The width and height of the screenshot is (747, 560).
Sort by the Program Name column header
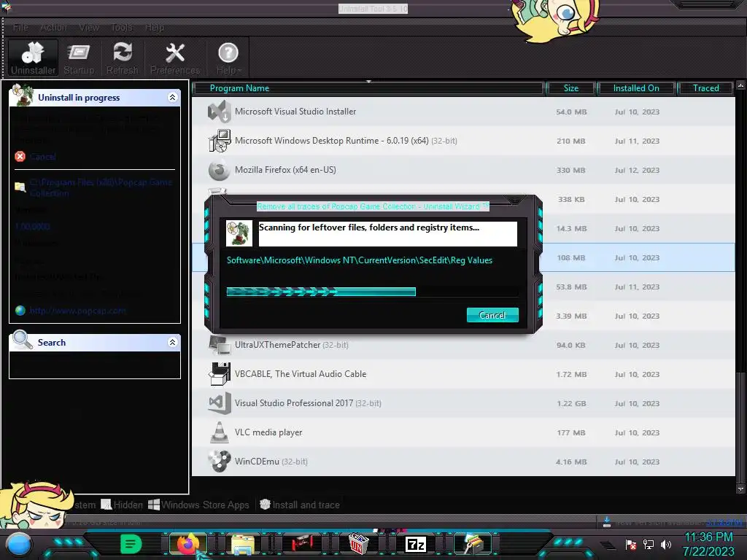(368, 88)
